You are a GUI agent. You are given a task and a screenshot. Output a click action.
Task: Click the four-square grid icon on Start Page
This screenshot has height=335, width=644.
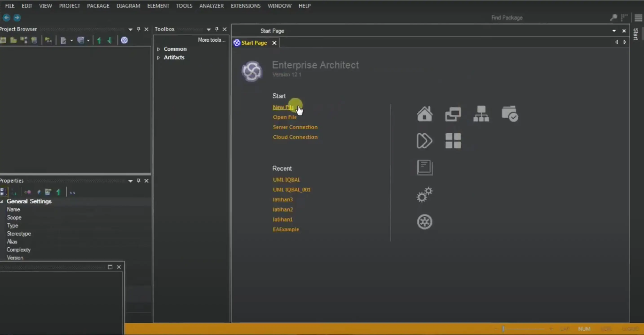coord(453,141)
